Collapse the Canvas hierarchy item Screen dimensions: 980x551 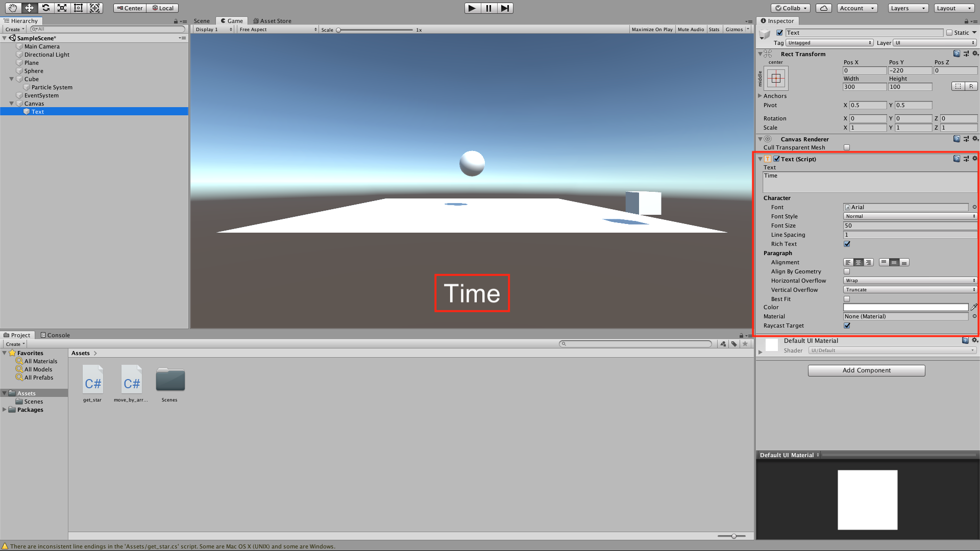[x=12, y=104]
